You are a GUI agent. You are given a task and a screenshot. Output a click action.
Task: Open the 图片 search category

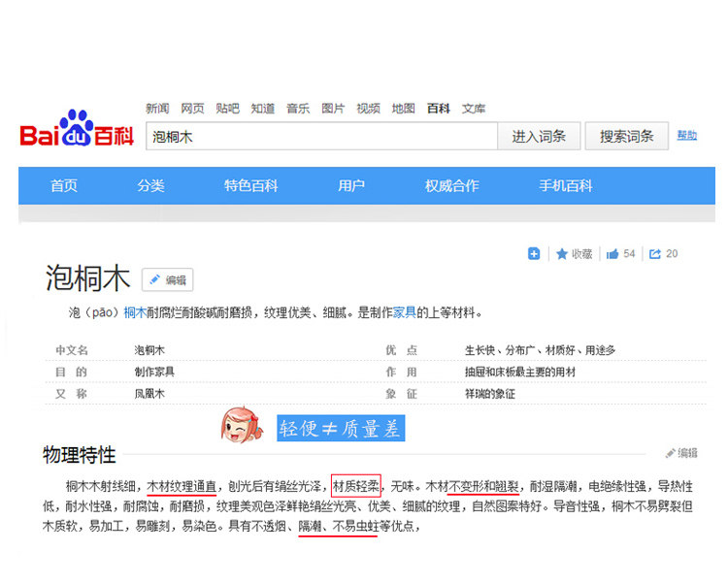(333, 109)
